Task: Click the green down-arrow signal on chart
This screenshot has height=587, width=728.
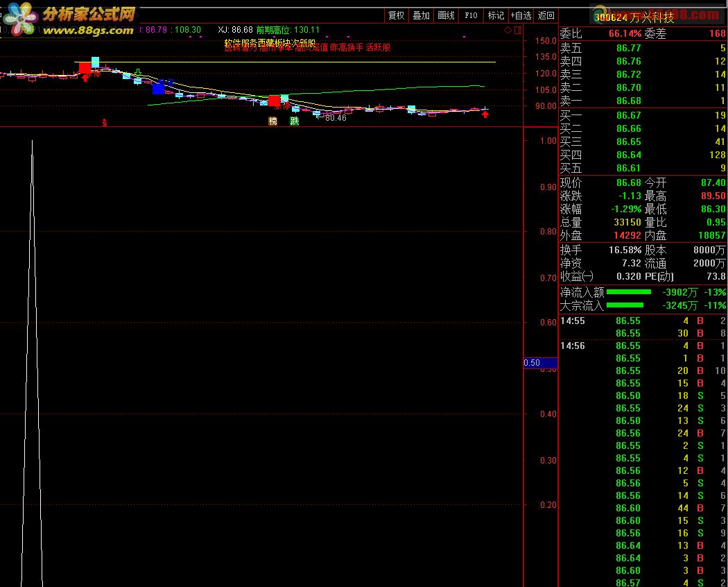Action: pos(138,72)
